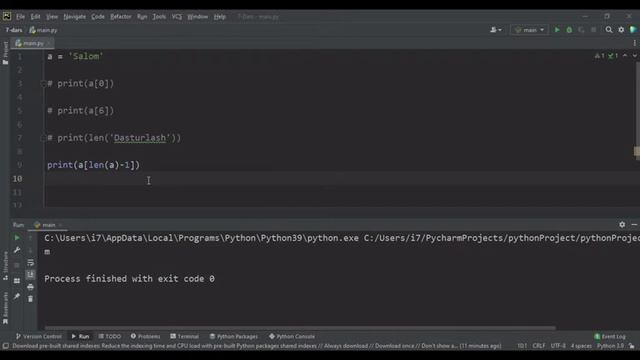Open the user account avatar dropdown
The height and width of the screenshot is (360, 640).
click(496, 30)
